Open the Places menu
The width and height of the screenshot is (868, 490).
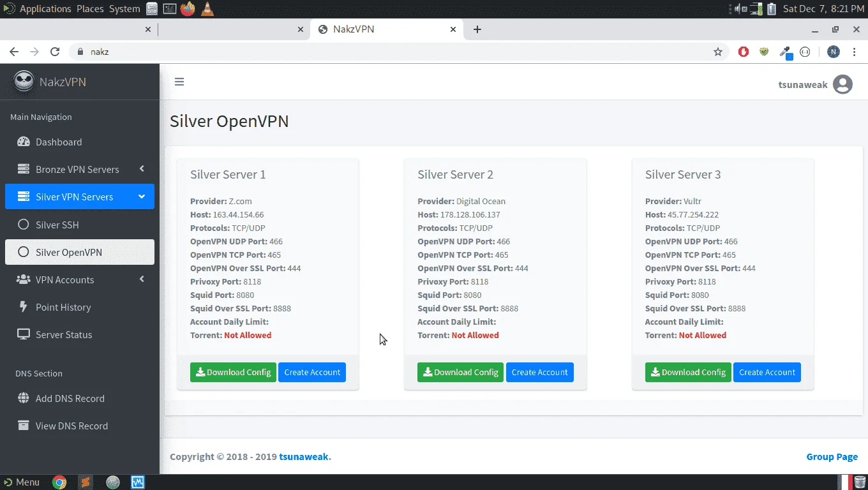pos(90,9)
